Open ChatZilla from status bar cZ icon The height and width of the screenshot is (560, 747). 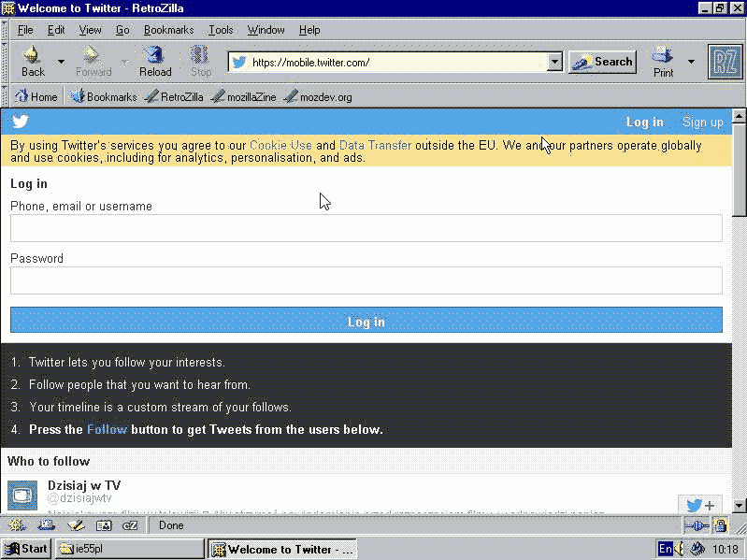(130, 525)
